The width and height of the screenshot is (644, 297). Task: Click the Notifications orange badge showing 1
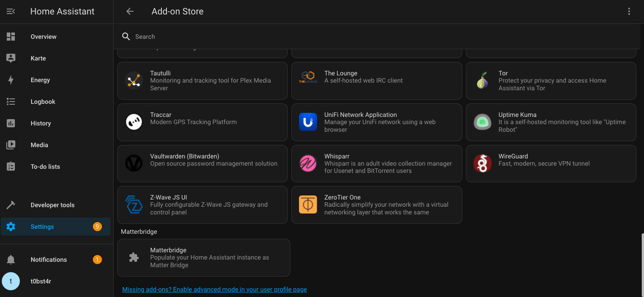pyautogui.click(x=97, y=260)
